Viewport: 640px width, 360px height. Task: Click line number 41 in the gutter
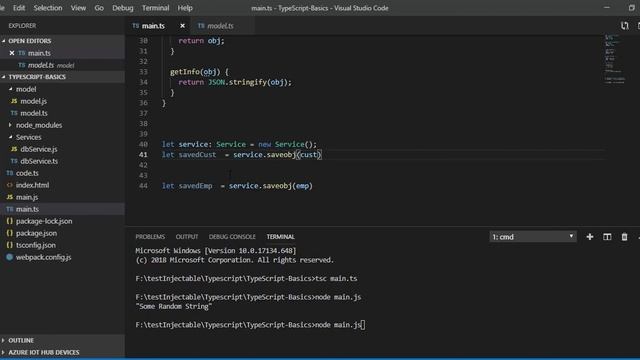(x=143, y=155)
